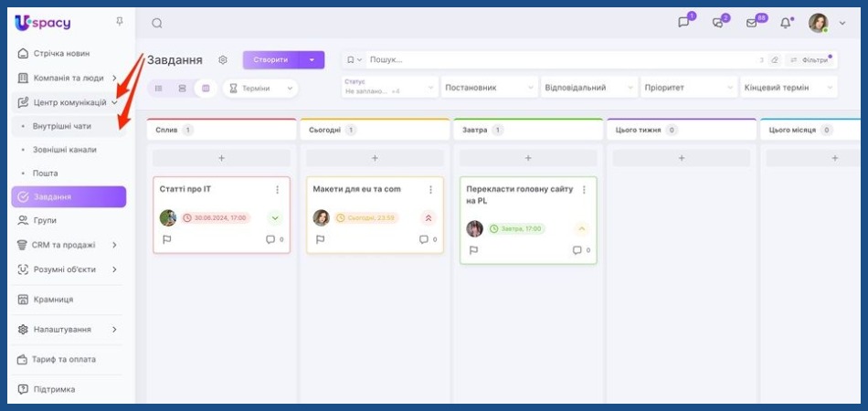Click the pin icon next to Uspacy logo
868x411 pixels.
click(x=119, y=22)
